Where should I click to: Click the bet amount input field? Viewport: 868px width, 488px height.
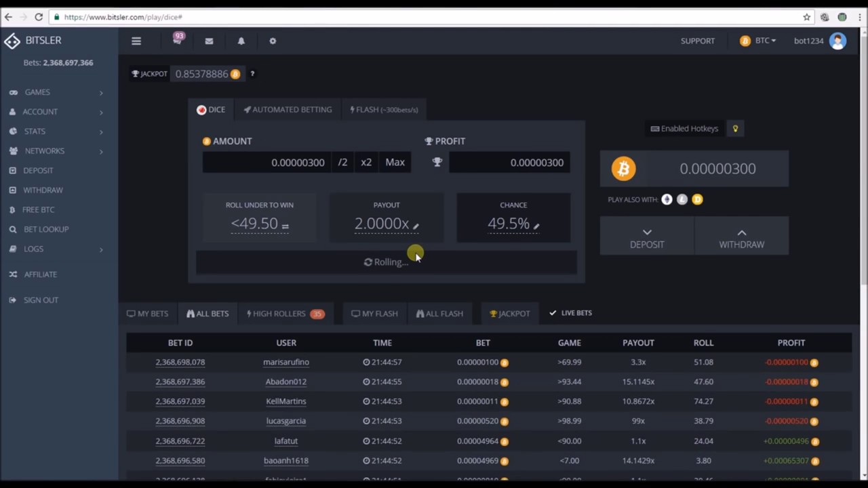tap(267, 162)
